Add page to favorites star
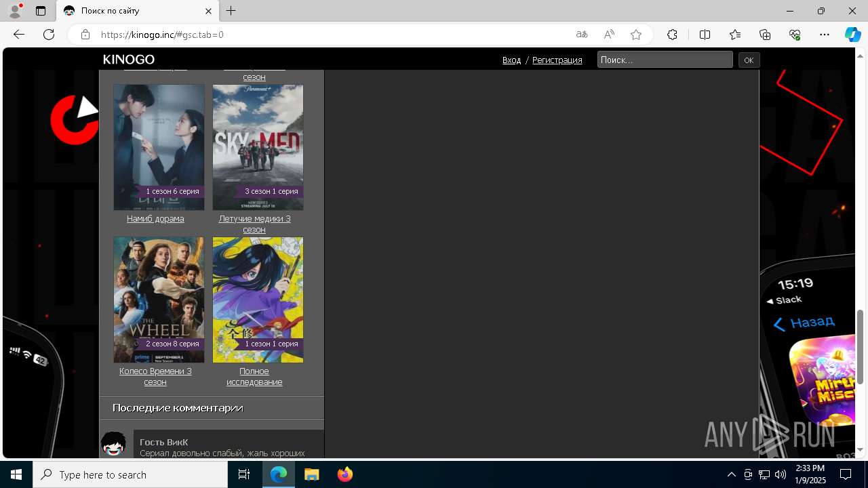Image resolution: width=868 pixels, height=488 pixels. pos(636,35)
